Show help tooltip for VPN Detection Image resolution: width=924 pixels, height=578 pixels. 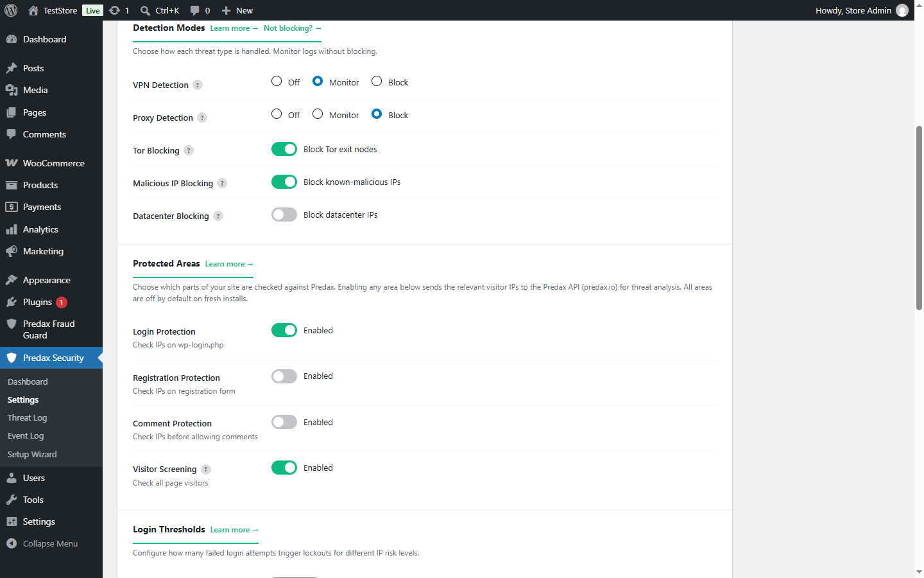coord(198,85)
